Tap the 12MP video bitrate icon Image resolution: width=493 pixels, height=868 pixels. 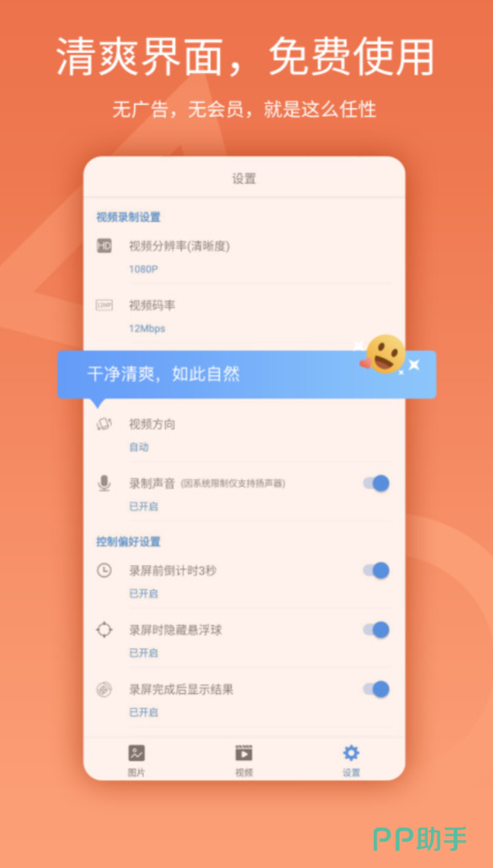coord(104,305)
